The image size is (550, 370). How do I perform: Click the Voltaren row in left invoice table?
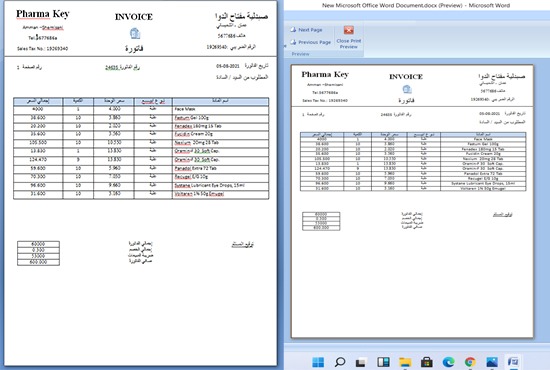141,194
